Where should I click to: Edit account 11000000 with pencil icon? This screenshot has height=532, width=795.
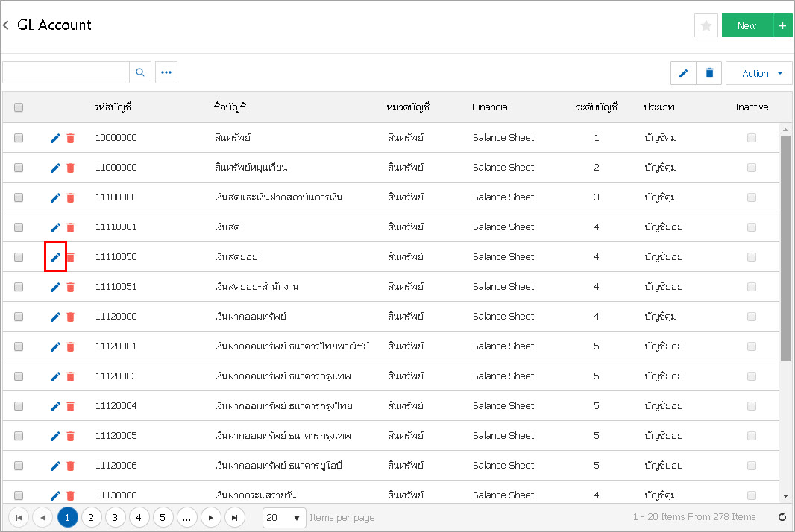55,168
